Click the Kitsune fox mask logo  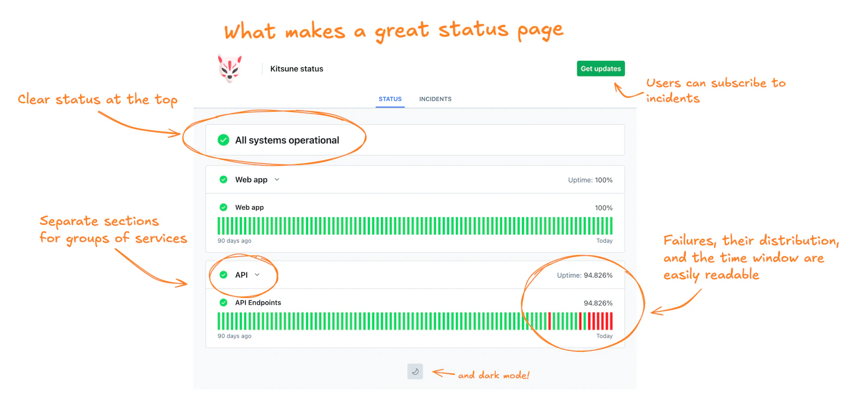230,68
